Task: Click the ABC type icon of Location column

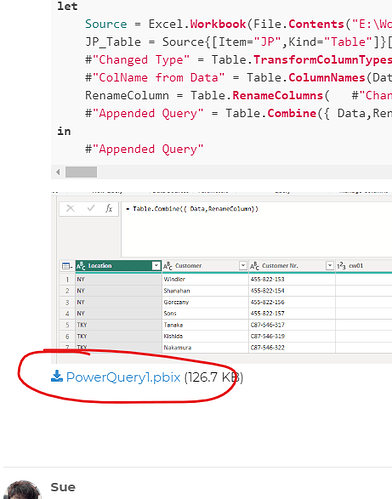Action: 81,266
